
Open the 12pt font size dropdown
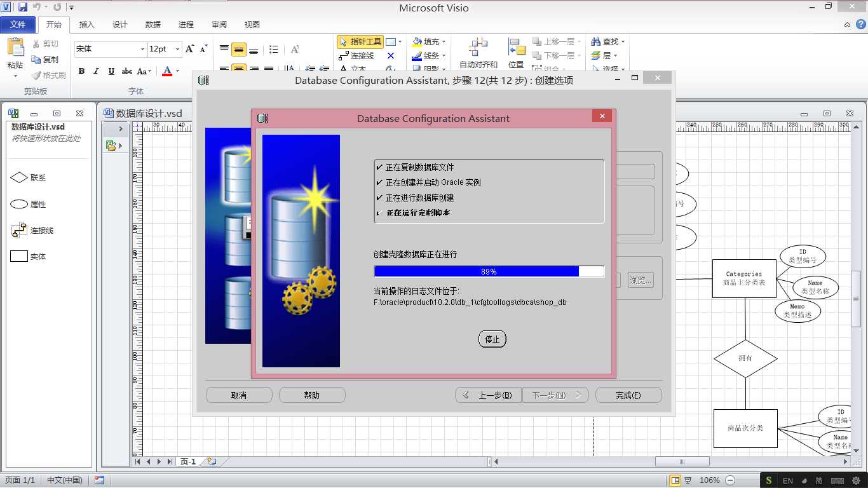coord(177,49)
